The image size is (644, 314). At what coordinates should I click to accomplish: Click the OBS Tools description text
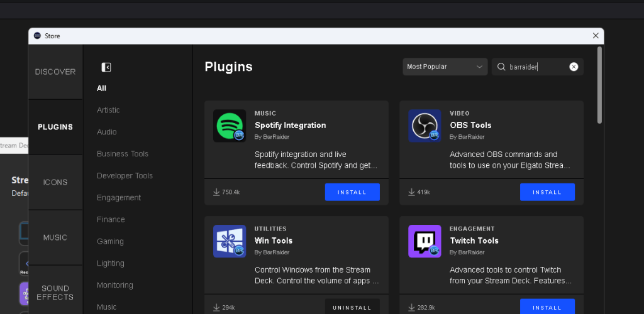click(x=509, y=160)
